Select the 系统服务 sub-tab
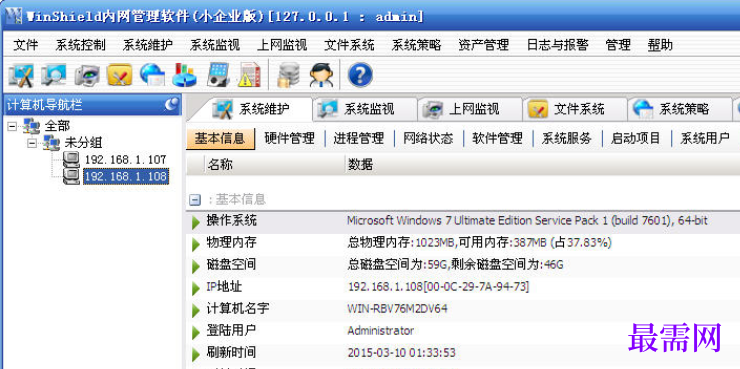 [x=566, y=138]
